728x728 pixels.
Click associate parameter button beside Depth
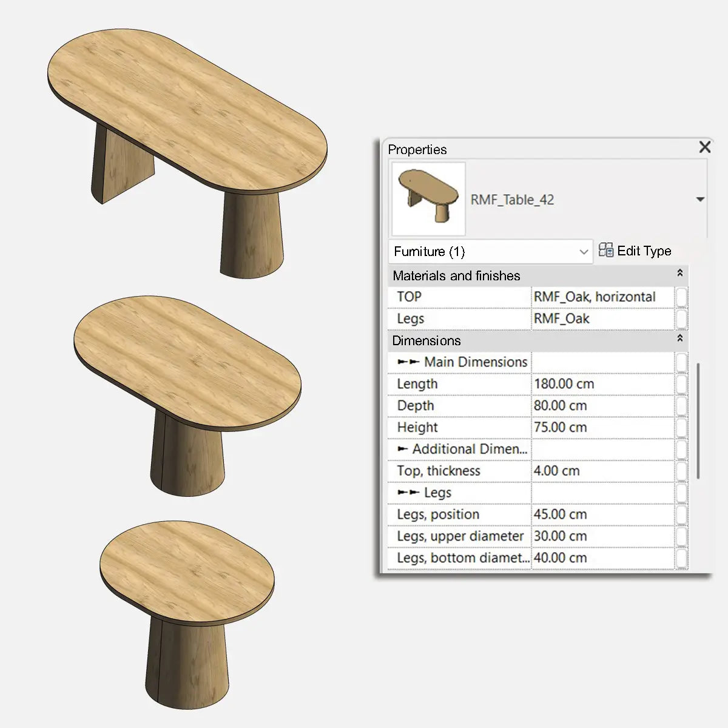click(680, 405)
